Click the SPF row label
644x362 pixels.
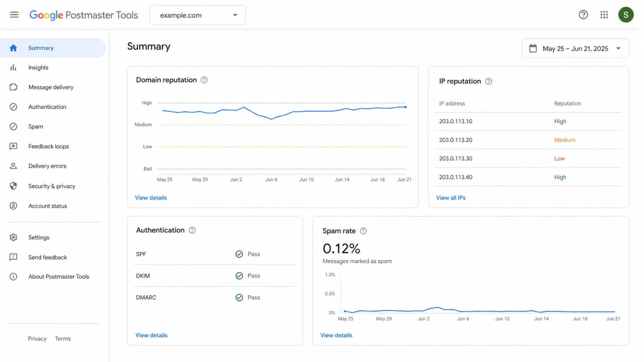[141, 254]
